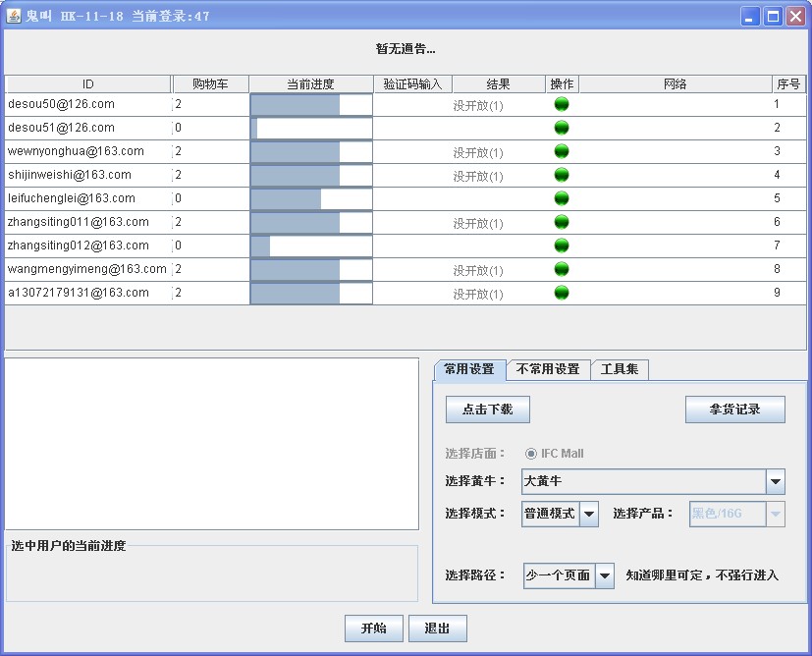
Task: Select the IFC Mall radio button
Action: 531,454
